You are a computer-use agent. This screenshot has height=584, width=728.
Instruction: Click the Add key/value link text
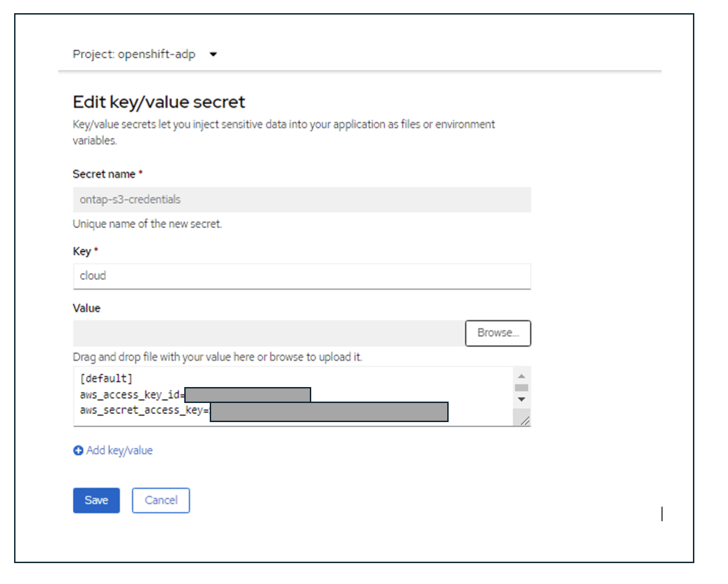click(119, 450)
